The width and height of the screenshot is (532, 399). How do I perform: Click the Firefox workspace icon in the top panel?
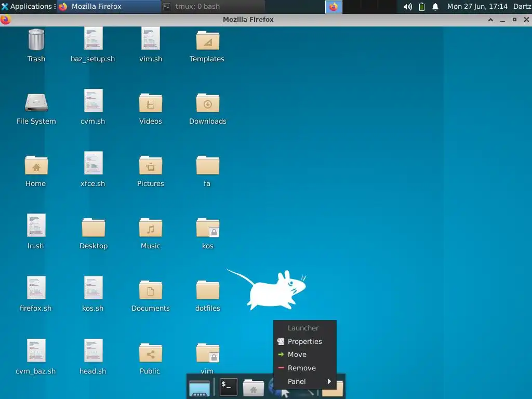(x=334, y=7)
